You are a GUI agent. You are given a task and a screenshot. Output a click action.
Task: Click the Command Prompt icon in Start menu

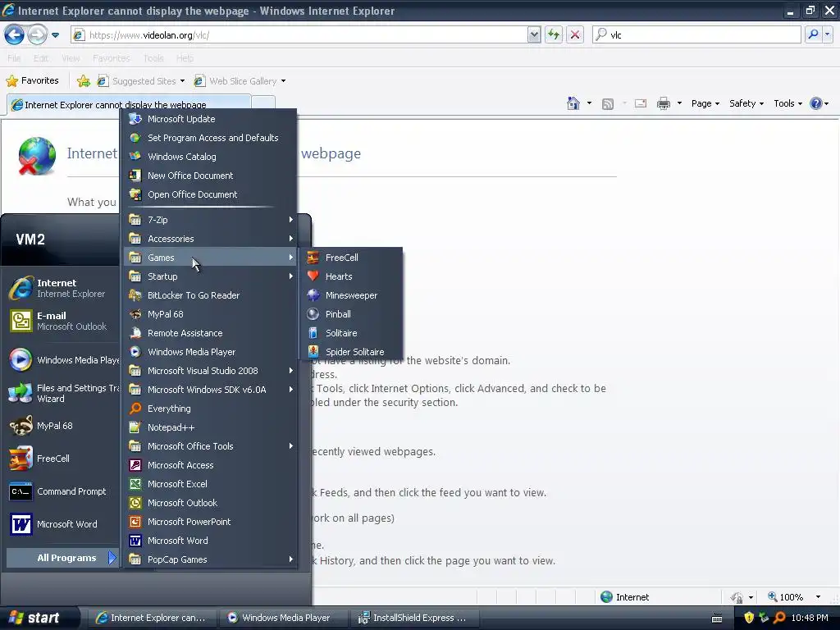point(21,491)
